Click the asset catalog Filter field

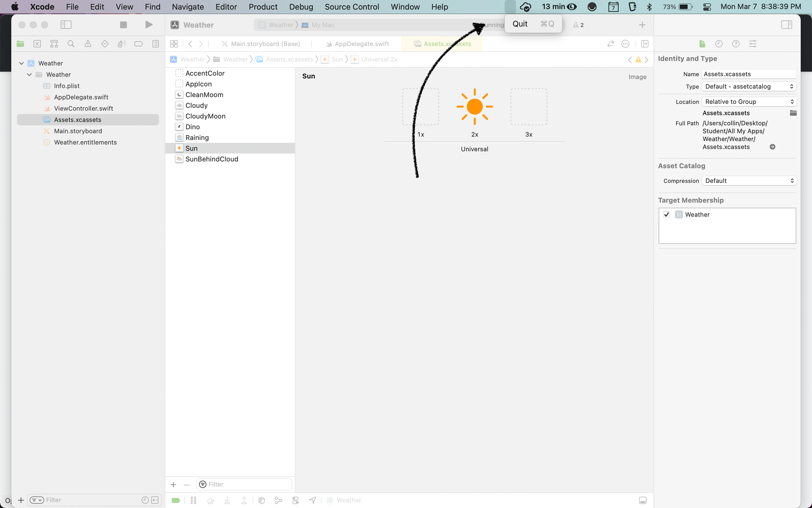coord(244,485)
